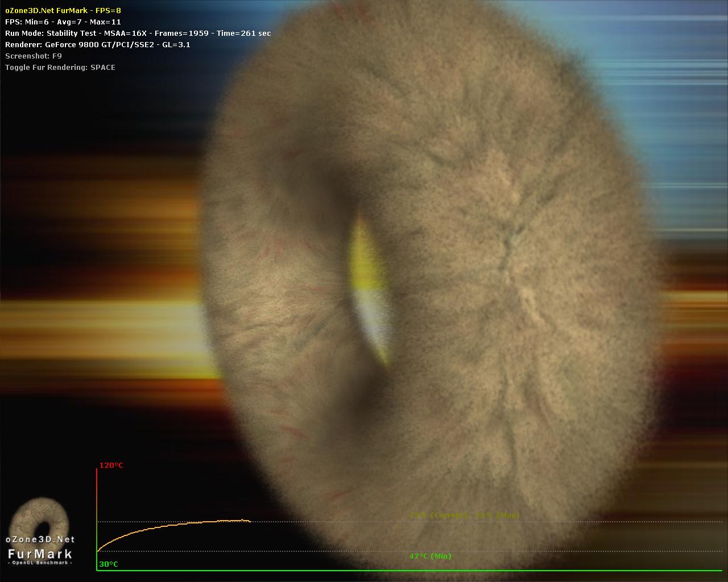Click the green '30°C' graph axis label
This screenshot has width=728, height=582.
(109, 564)
